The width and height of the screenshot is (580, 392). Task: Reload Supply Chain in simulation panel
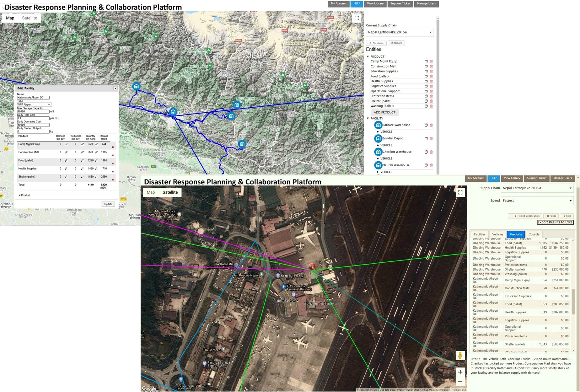click(525, 216)
